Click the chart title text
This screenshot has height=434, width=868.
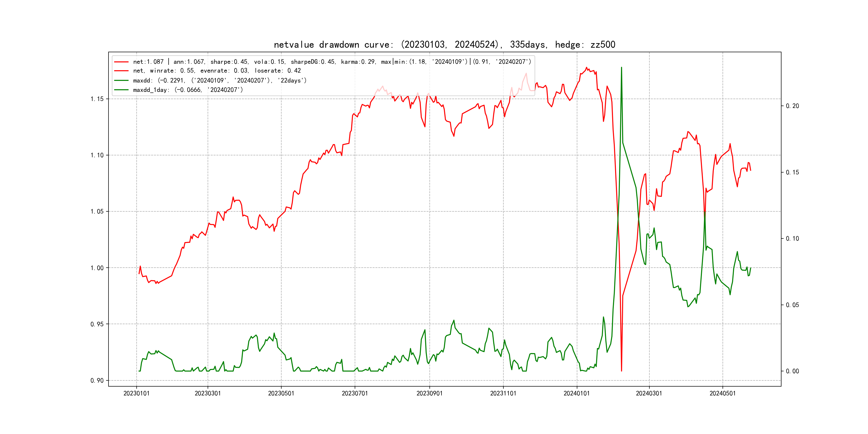coord(444,44)
